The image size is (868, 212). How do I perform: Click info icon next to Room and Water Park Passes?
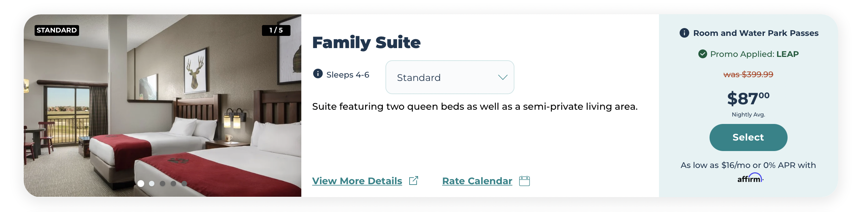684,33
